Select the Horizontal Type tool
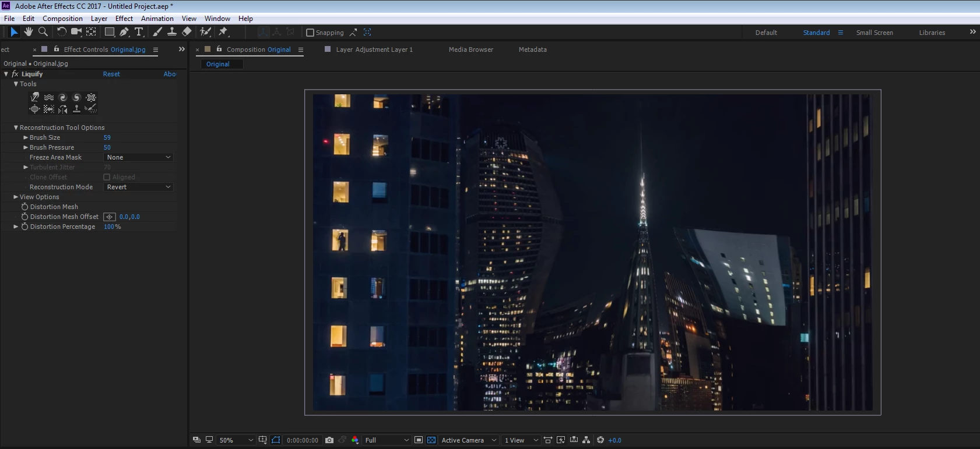The width and height of the screenshot is (980, 449). click(x=139, y=32)
